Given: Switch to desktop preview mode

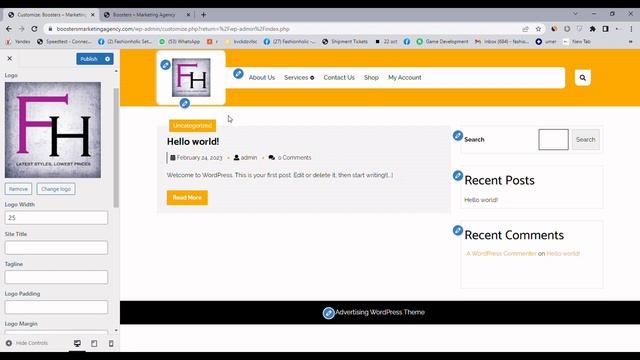Looking at the screenshot, I should (77, 343).
